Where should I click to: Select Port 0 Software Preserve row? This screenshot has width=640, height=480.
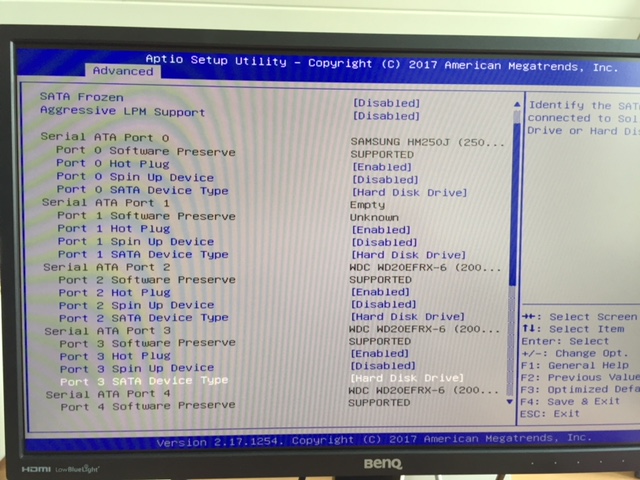tap(146, 151)
